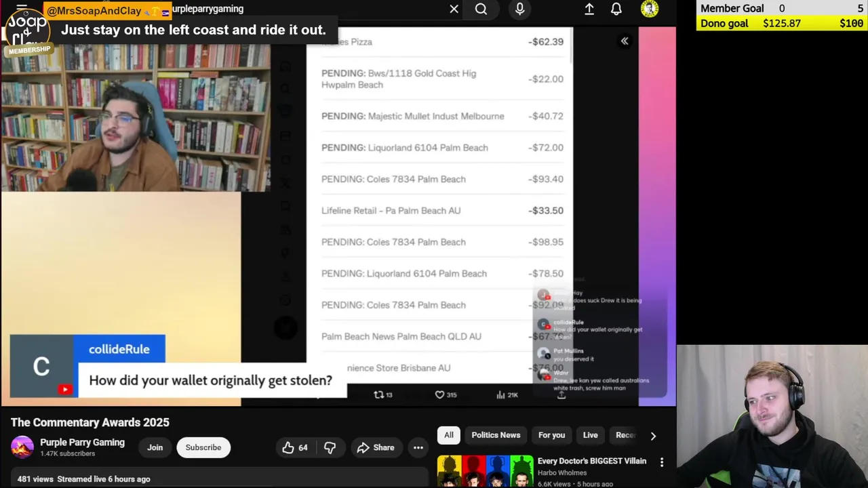868x488 pixels.
Task: Click the Majestic Mullet Indust Melbourne transaction
Action: (442, 116)
